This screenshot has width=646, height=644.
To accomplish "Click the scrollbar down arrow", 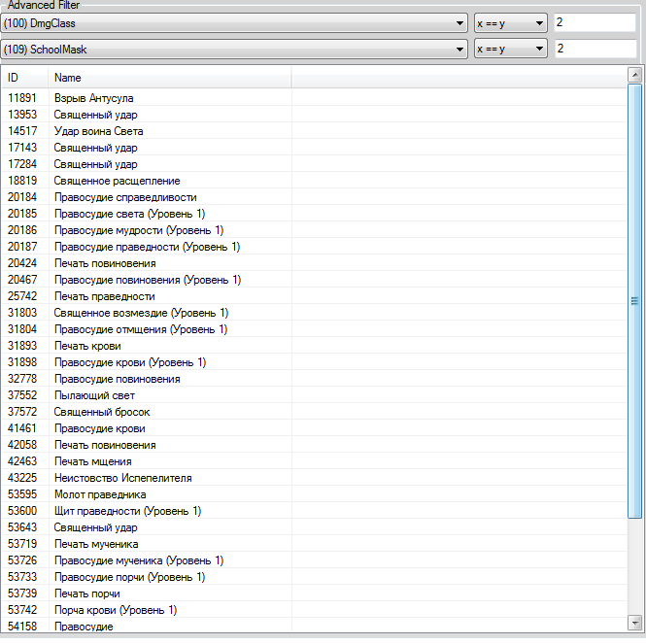I will pyautogui.click(x=636, y=622).
